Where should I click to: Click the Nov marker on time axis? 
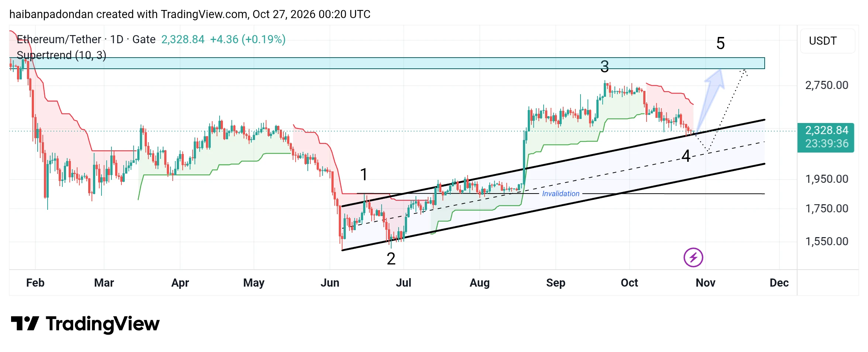pyautogui.click(x=705, y=283)
